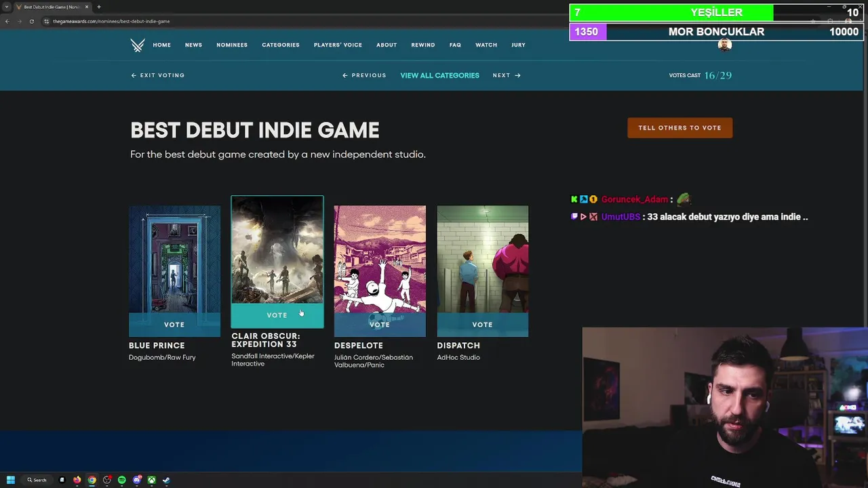This screenshot has height=488, width=868.
Task: Open the FAQ menu item
Action: tap(455, 45)
